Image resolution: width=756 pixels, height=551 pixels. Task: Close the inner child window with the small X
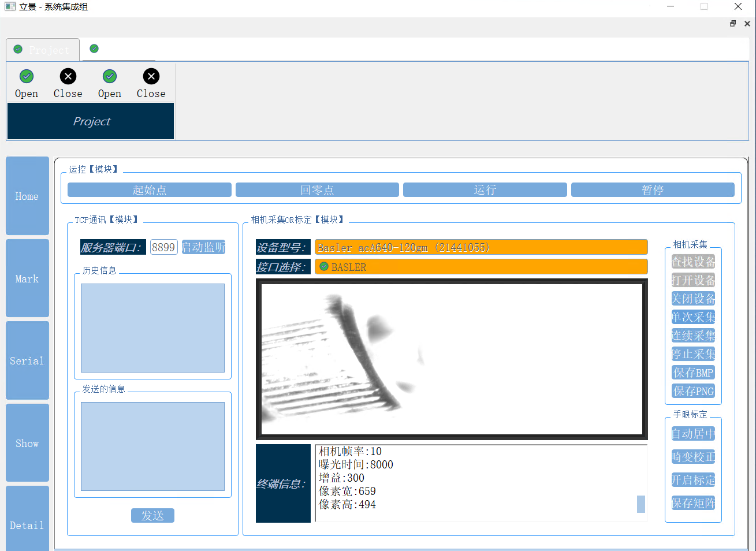coord(747,24)
